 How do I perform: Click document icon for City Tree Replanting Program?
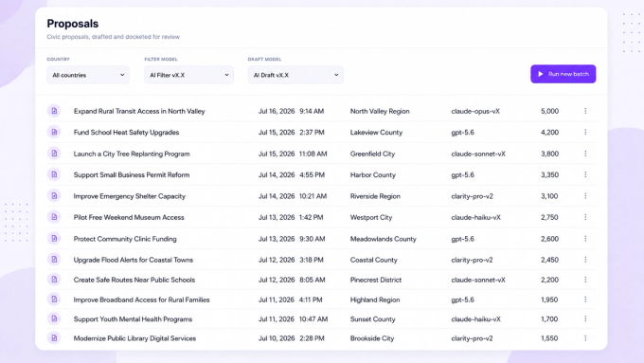54,154
